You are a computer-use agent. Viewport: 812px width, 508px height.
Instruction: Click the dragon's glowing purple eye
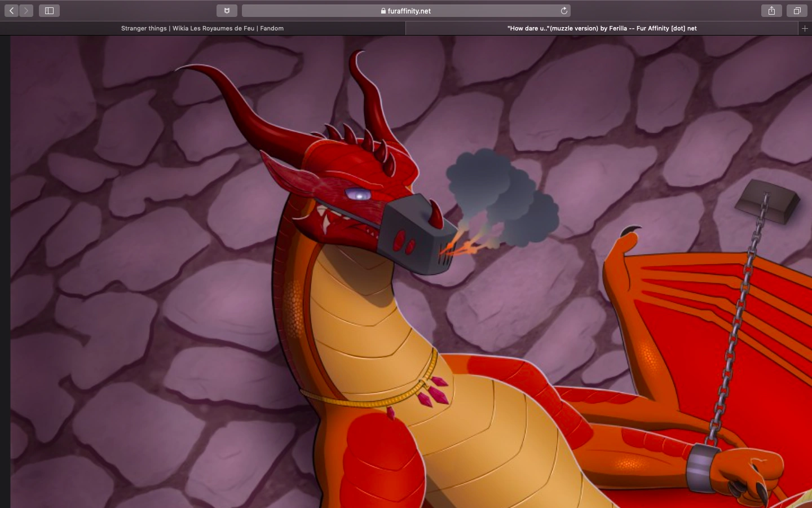[x=358, y=195]
